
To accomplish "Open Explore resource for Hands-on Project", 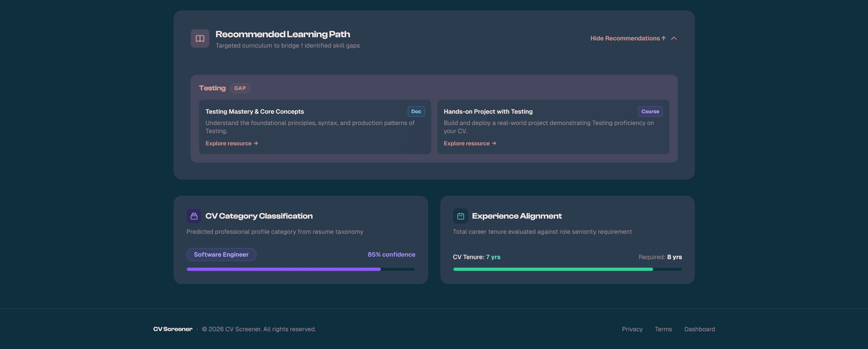I will pos(470,143).
